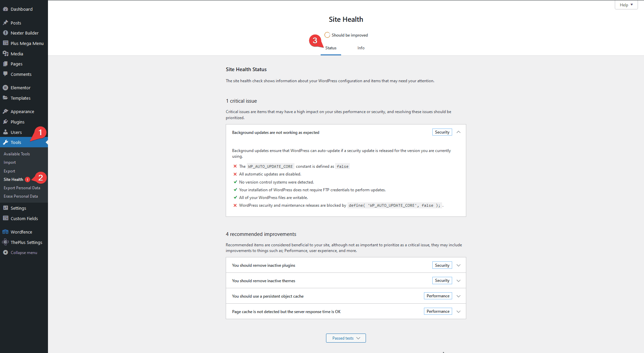Expand the inactive themes recommendation
644x353 pixels.
point(458,281)
